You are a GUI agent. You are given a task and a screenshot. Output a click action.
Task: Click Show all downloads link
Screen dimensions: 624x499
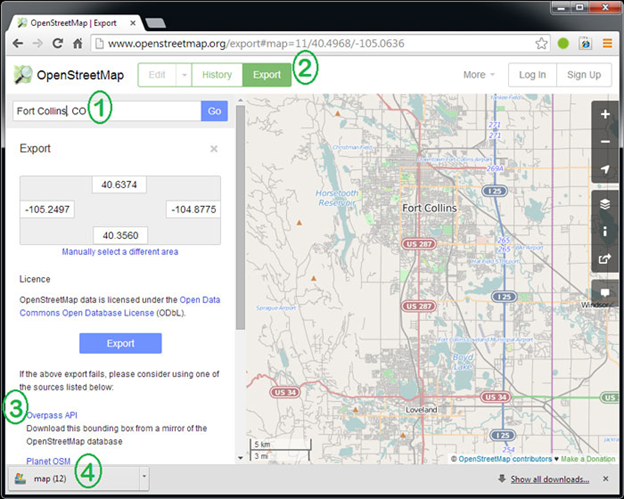(550, 479)
